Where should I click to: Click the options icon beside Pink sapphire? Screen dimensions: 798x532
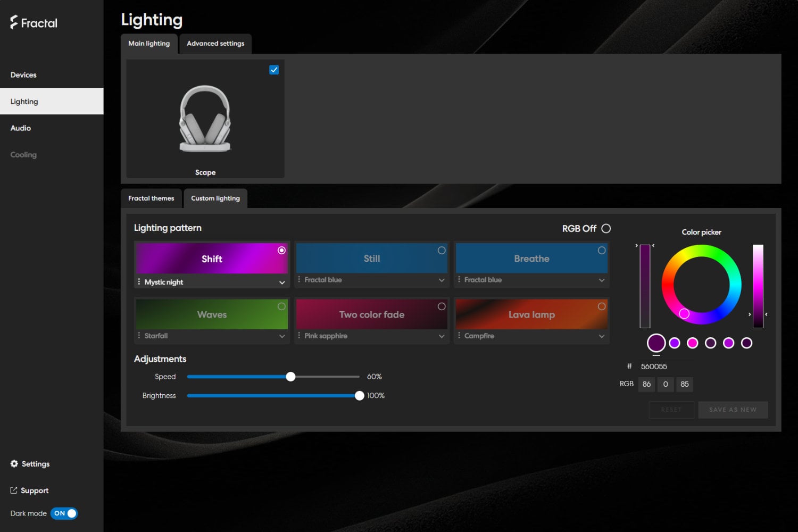click(300, 336)
